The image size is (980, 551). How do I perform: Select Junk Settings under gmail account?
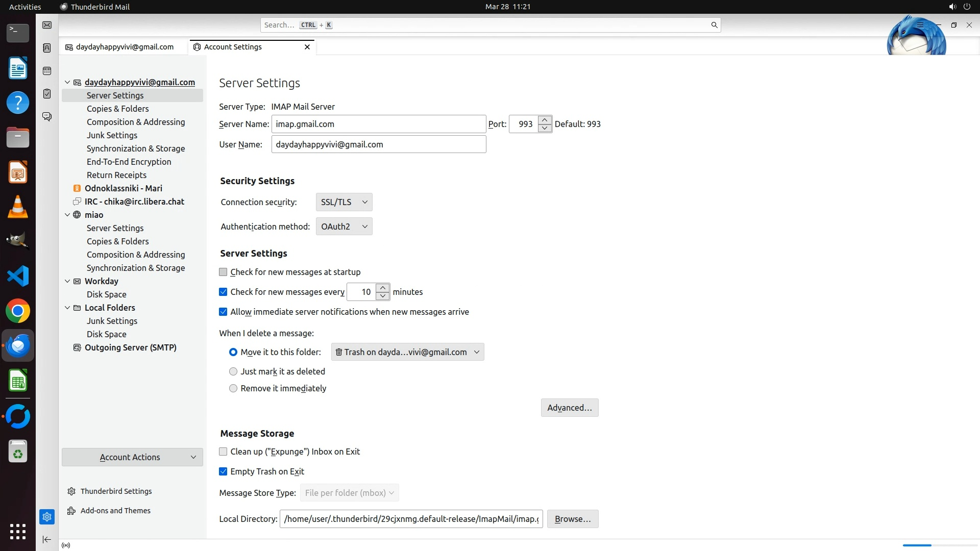click(112, 135)
